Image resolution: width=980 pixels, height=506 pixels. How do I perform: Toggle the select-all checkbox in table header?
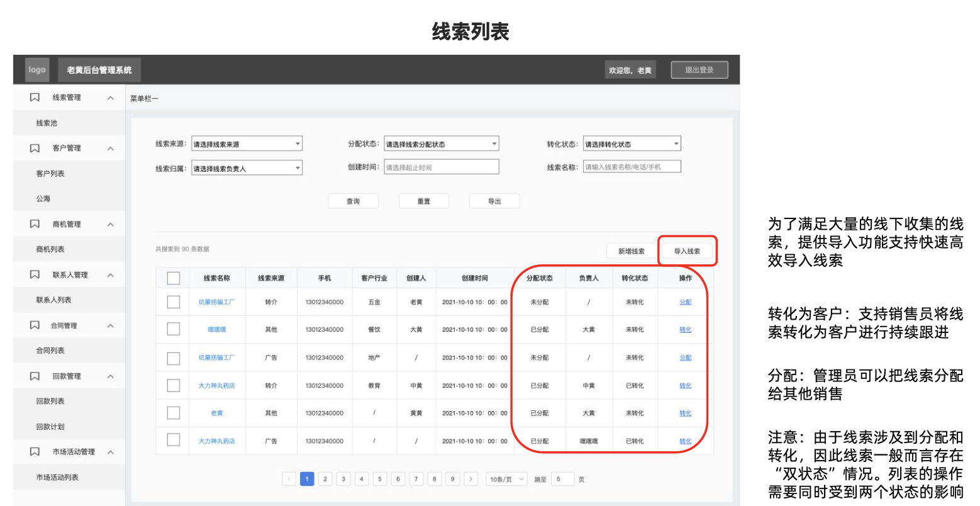point(174,278)
